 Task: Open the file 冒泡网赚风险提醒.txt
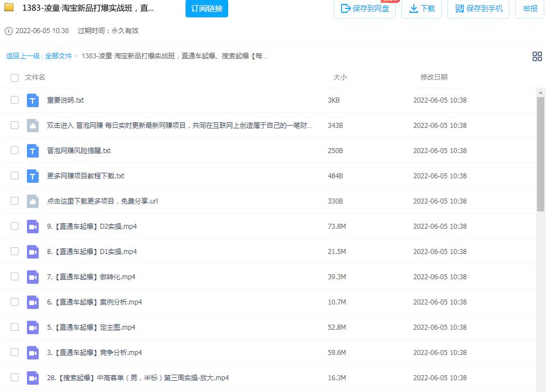tap(79, 151)
